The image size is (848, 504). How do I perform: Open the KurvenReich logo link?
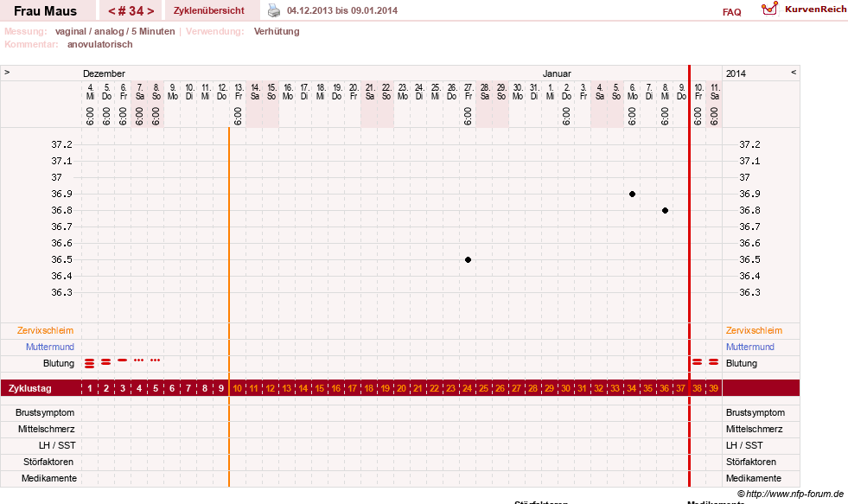[804, 10]
